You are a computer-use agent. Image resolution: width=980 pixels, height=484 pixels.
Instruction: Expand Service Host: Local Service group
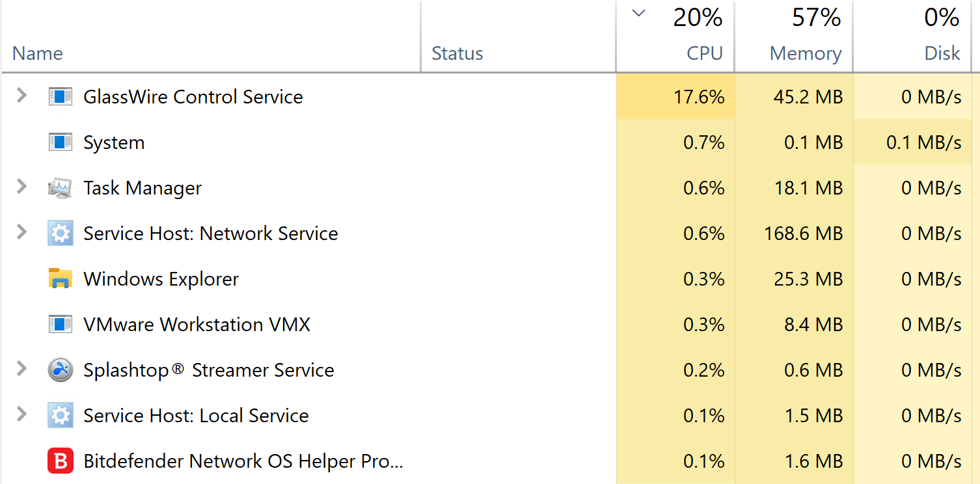coord(21,415)
